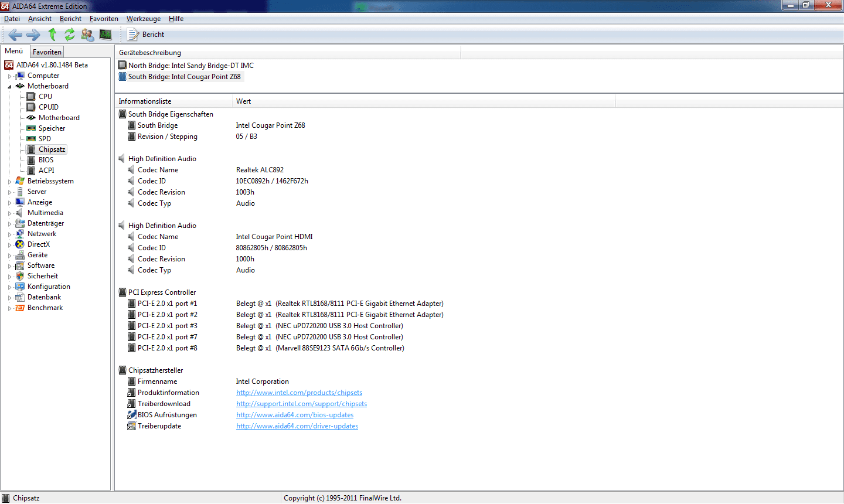Click the Back navigation arrow

pyautogui.click(x=16, y=35)
